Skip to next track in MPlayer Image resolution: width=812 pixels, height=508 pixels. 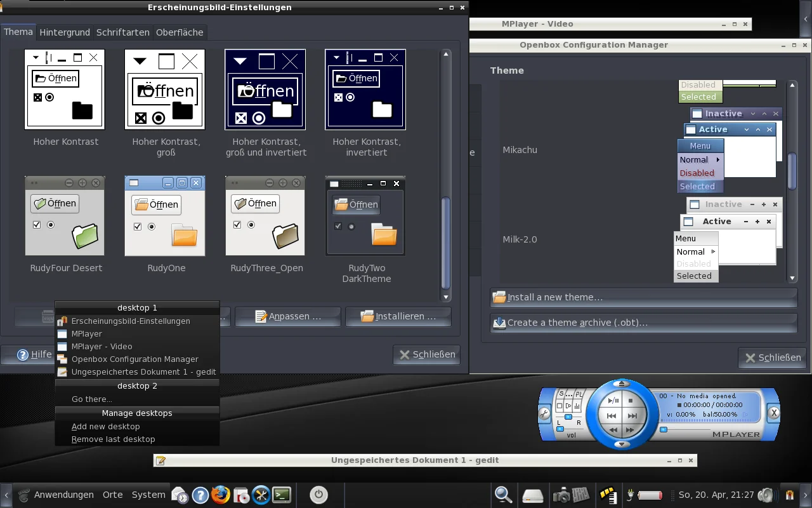(x=632, y=416)
